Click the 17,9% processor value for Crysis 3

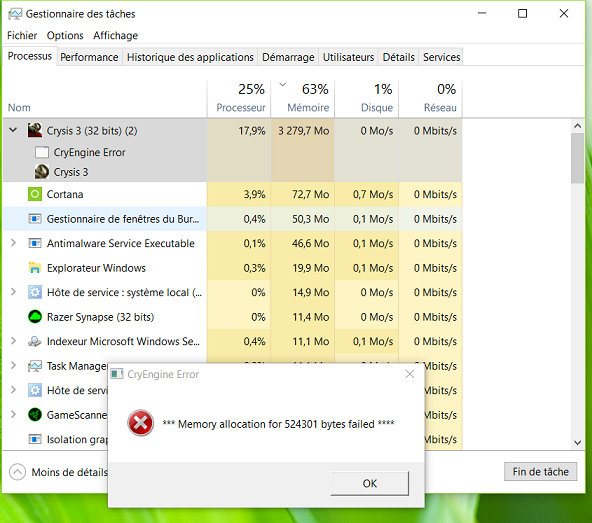click(x=252, y=131)
